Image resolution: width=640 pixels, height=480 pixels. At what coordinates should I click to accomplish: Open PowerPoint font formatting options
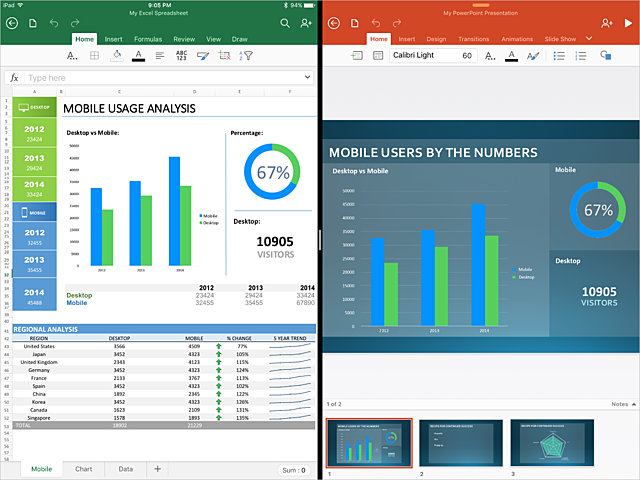490,56
